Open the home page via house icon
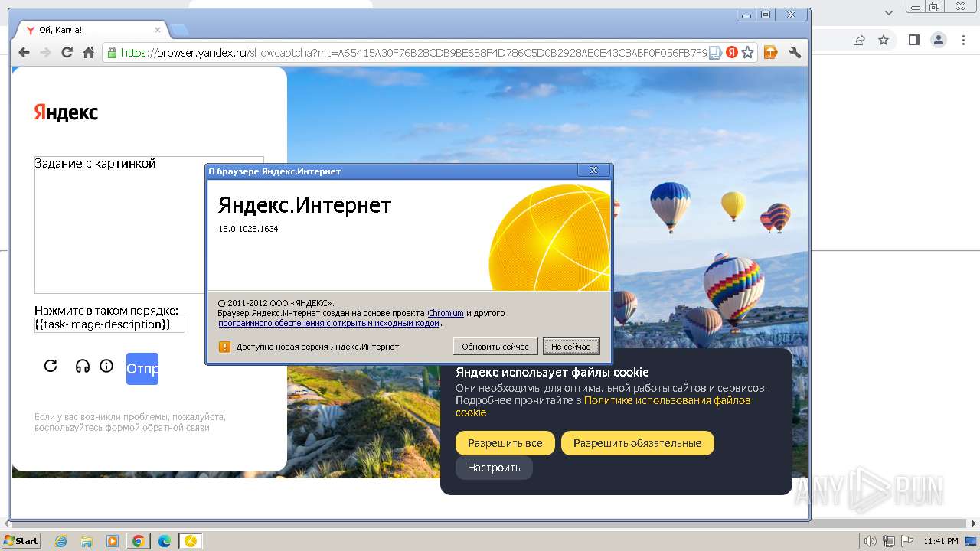This screenshot has width=980, height=551. pyautogui.click(x=89, y=52)
